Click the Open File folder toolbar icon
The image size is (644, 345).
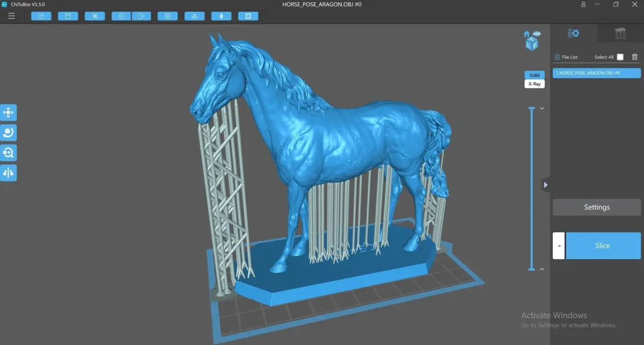click(41, 16)
